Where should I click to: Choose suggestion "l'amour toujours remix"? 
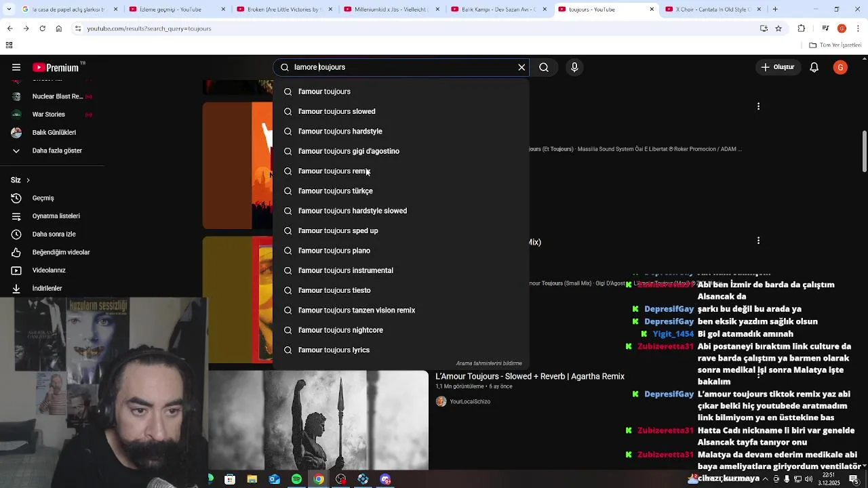click(x=401, y=171)
